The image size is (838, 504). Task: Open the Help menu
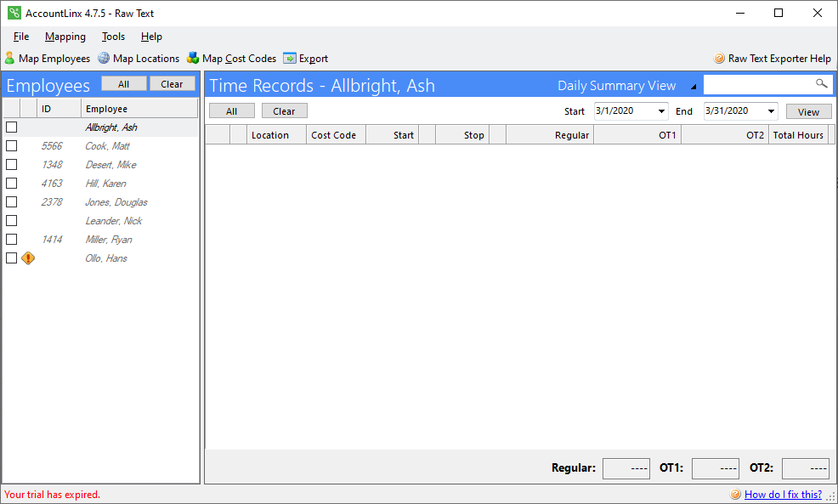(x=151, y=37)
